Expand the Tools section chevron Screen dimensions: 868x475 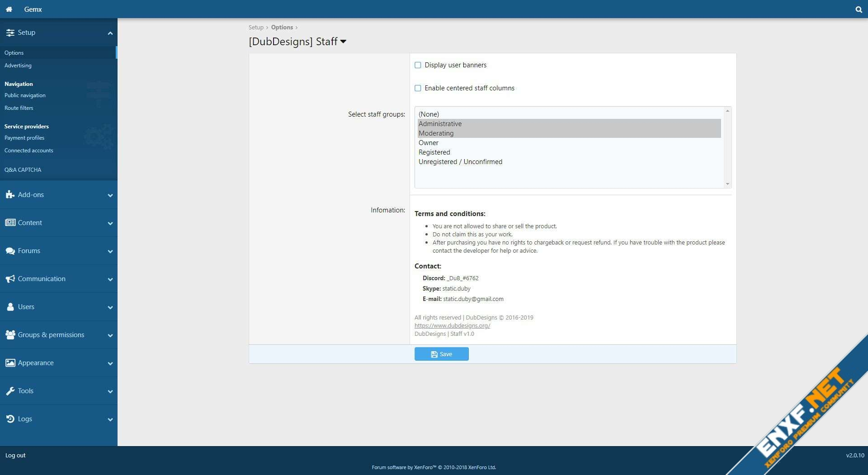(110, 391)
